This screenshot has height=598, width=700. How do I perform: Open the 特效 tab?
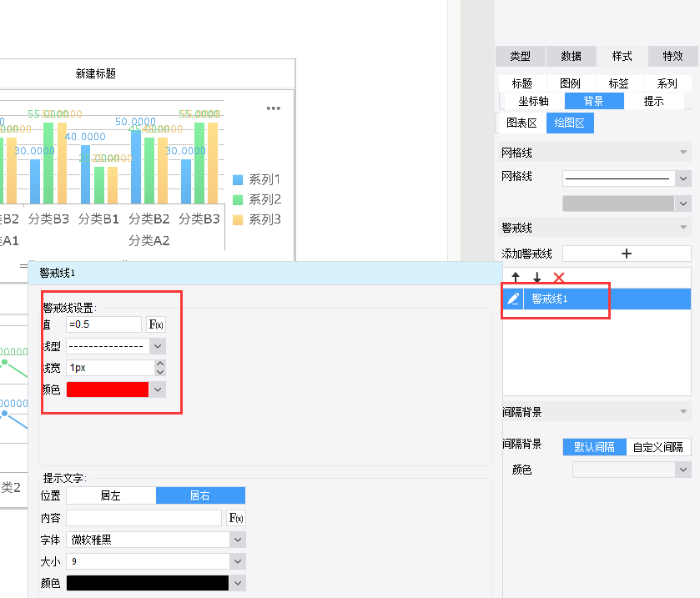pyautogui.click(x=673, y=56)
